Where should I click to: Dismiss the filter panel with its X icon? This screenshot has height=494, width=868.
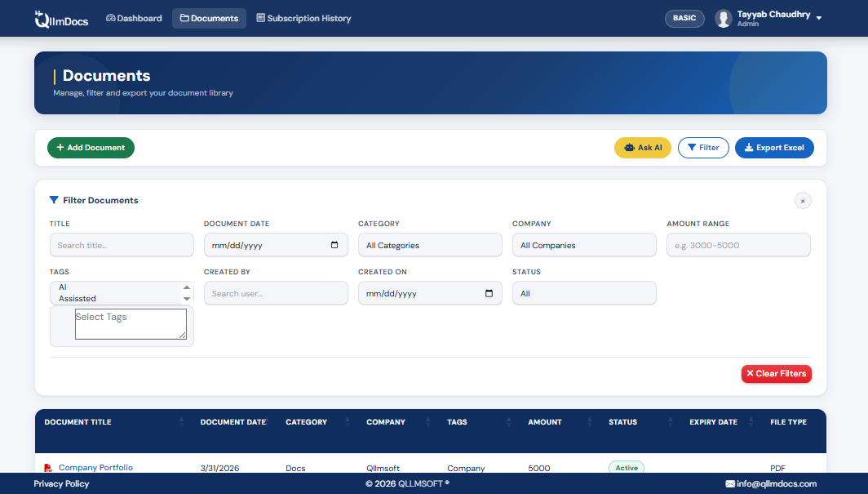pyautogui.click(x=803, y=200)
